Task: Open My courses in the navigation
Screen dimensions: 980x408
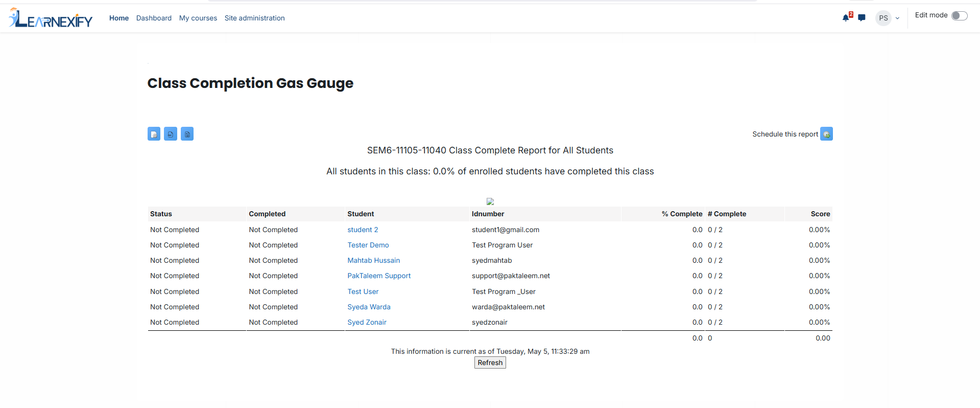Action: click(x=198, y=18)
